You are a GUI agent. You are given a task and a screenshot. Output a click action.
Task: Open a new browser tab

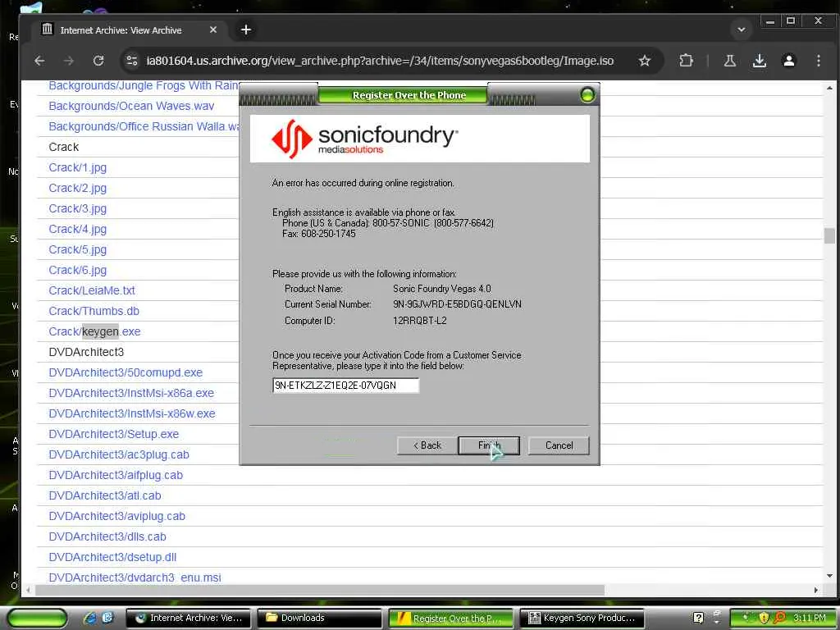246,30
